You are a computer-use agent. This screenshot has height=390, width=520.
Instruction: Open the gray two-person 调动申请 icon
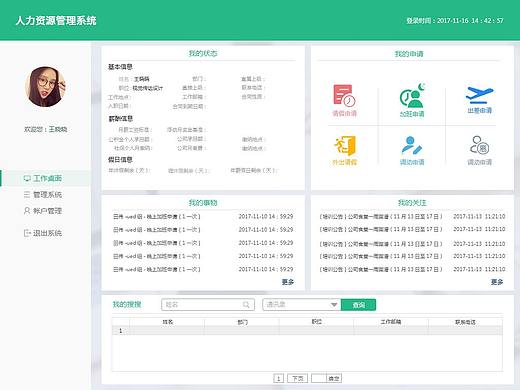(x=479, y=145)
